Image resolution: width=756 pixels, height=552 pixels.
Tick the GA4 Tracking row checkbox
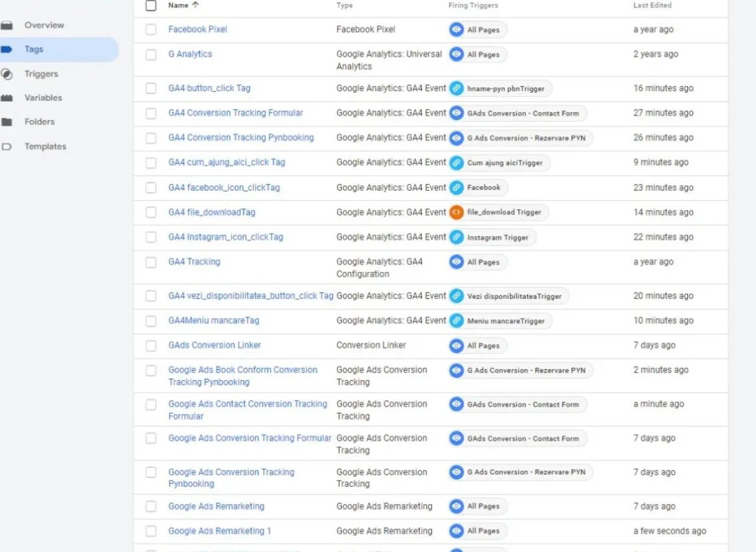tap(151, 262)
